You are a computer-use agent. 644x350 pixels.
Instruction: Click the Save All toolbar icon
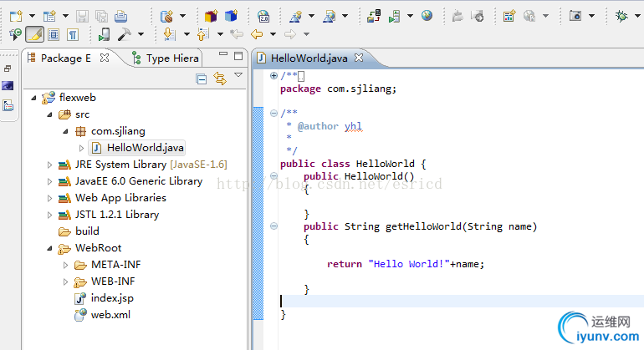point(101,16)
